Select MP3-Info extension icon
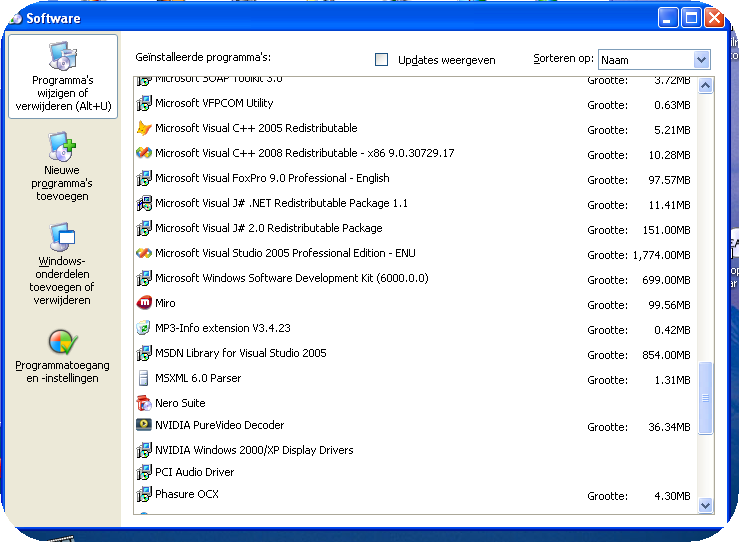Screen dimensions: 740x543 143,328
